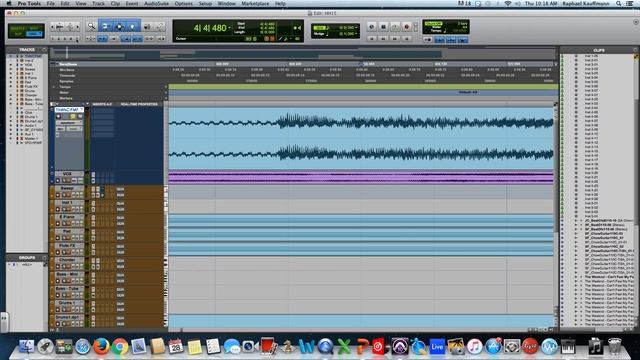Select the Grabber tool
This screenshot has height=360, width=640.
(133, 27)
